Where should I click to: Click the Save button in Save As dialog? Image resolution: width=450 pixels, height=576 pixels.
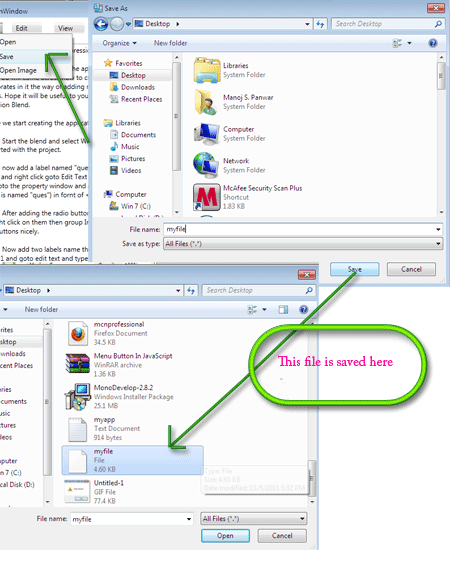tap(354, 269)
